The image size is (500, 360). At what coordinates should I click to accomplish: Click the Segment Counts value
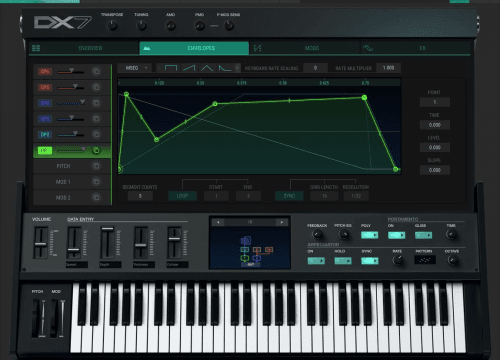140,196
